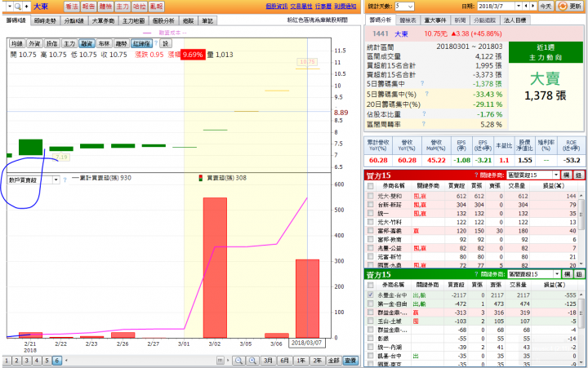Open the 重大事件 tab in right panel
The height and width of the screenshot is (368, 588).
pyautogui.click(x=435, y=20)
